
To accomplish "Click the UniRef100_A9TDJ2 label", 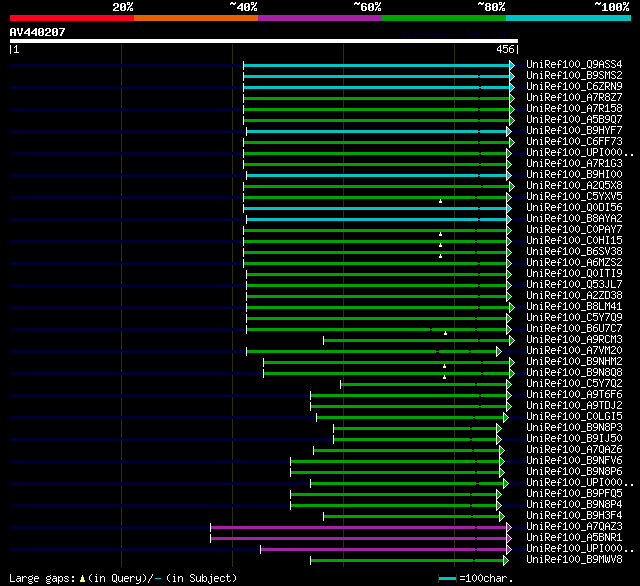I will click(x=574, y=406).
